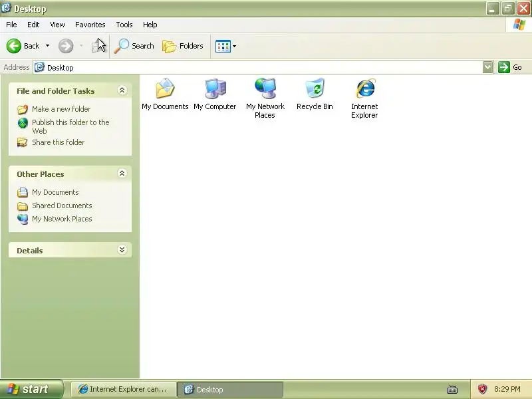Viewport: 532px width, 399px height.
Task: Collapse the File and Folder Tasks panel
Action: (122, 90)
